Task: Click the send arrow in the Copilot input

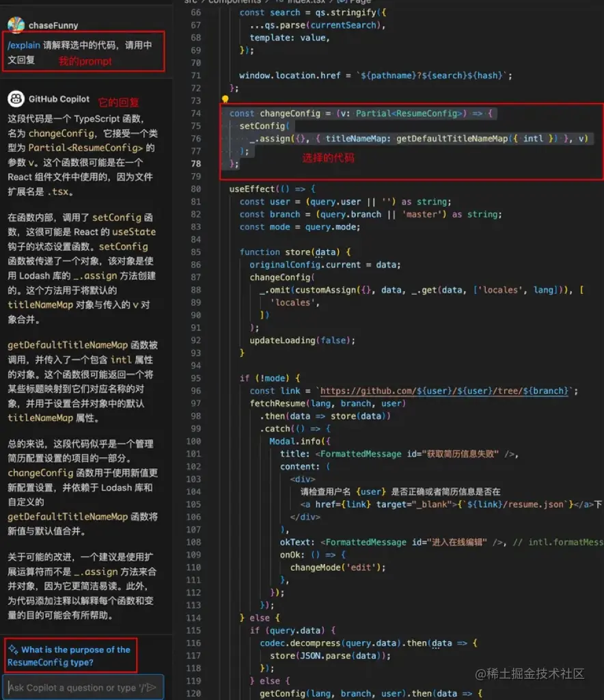Action: click(x=154, y=686)
